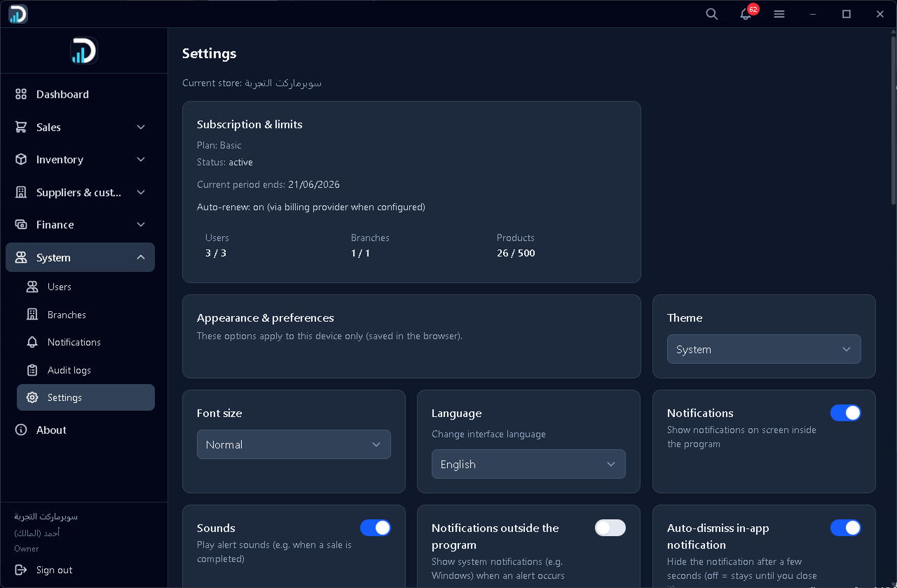897x588 pixels.
Task: Click the Dashboard grid icon
Action: (x=21, y=94)
